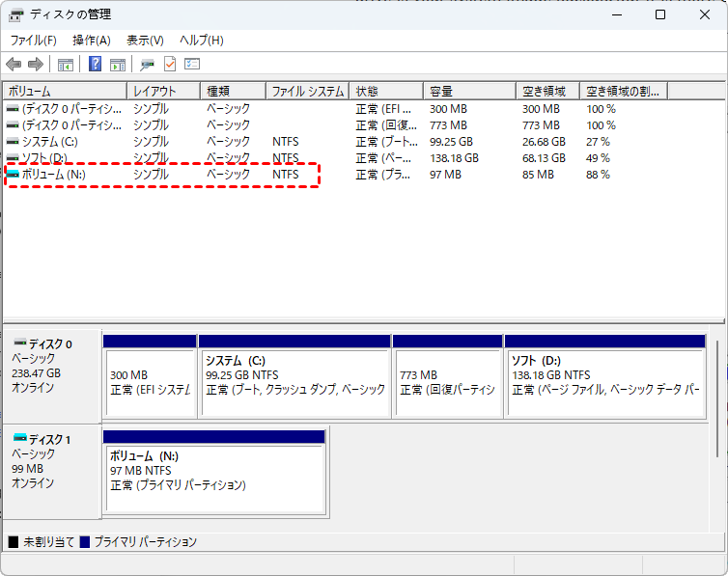Click the Disk Management title bar icon
The height and width of the screenshot is (576, 728).
click(x=14, y=14)
